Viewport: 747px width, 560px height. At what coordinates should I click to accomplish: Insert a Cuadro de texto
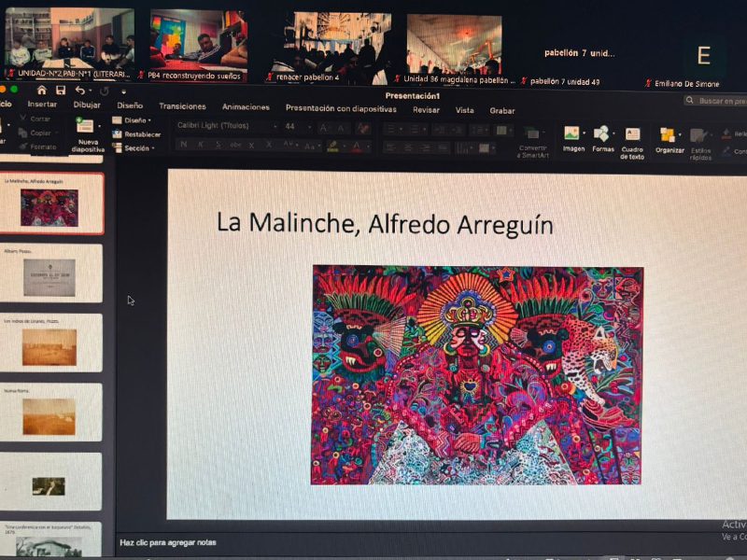point(632,140)
